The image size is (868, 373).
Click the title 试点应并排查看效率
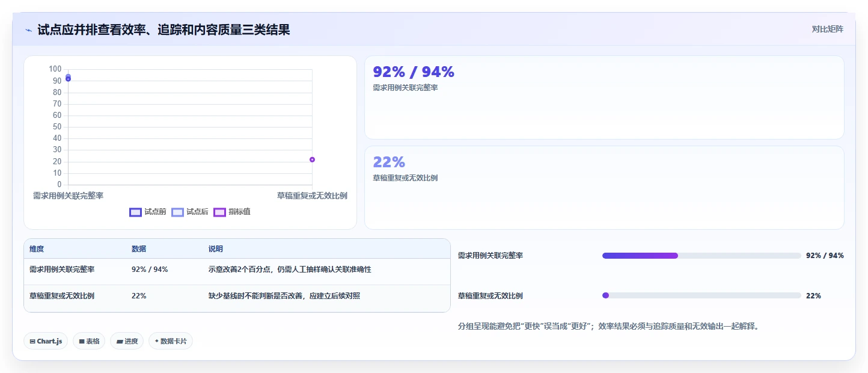[x=164, y=30]
